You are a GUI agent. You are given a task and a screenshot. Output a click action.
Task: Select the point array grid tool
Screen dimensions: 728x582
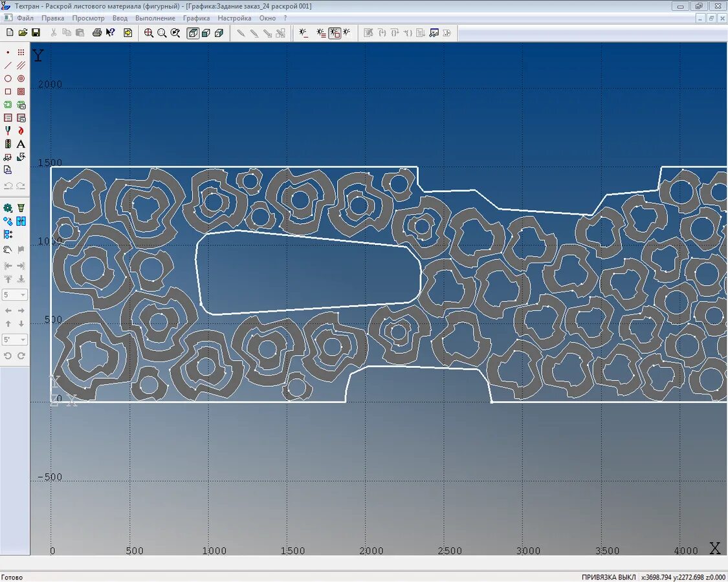pos(21,52)
